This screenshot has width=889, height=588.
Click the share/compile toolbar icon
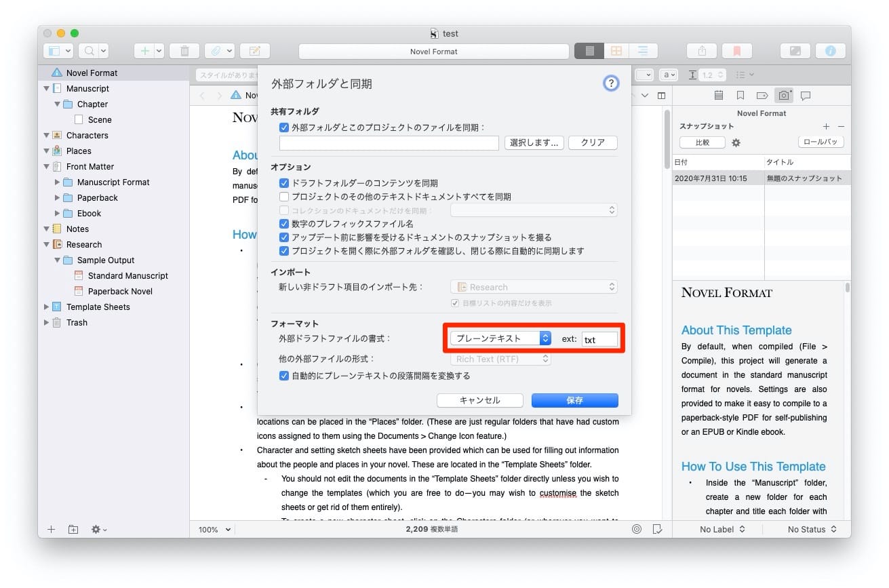click(701, 51)
